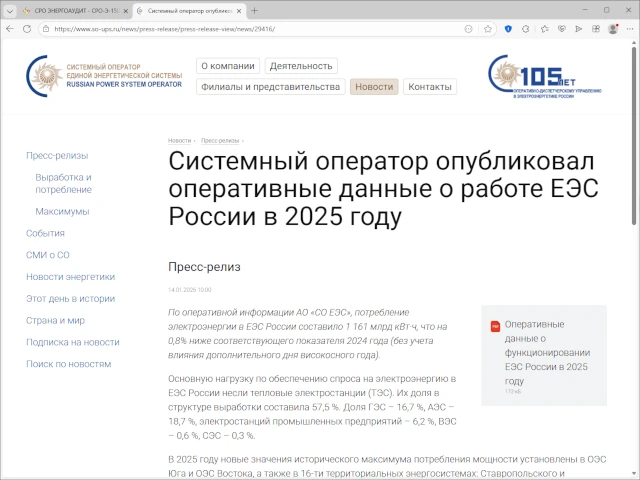The width and height of the screenshot is (640, 480).
Task: Click the date 14.01.2026 10:00
Action: (x=190, y=290)
